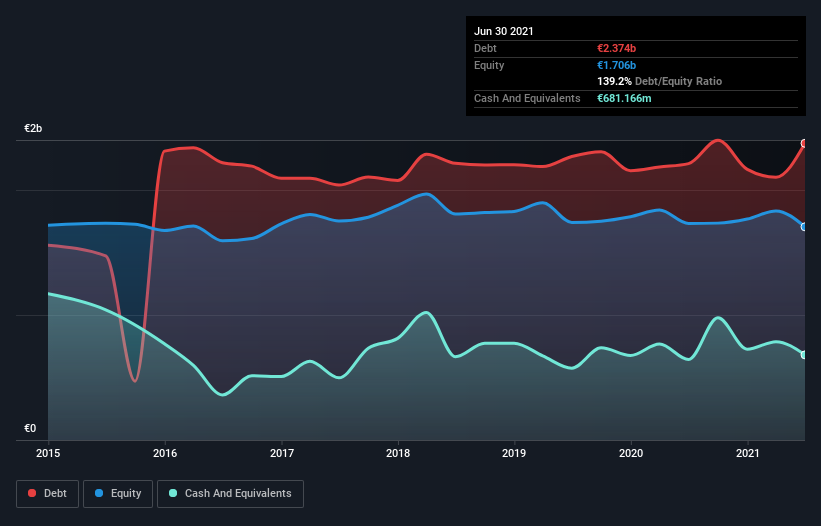The width and height of the screenshot is (821, 526).
Task: Click the Equity endpoint marker at Jun 2021
Action: tap(804, 227)
